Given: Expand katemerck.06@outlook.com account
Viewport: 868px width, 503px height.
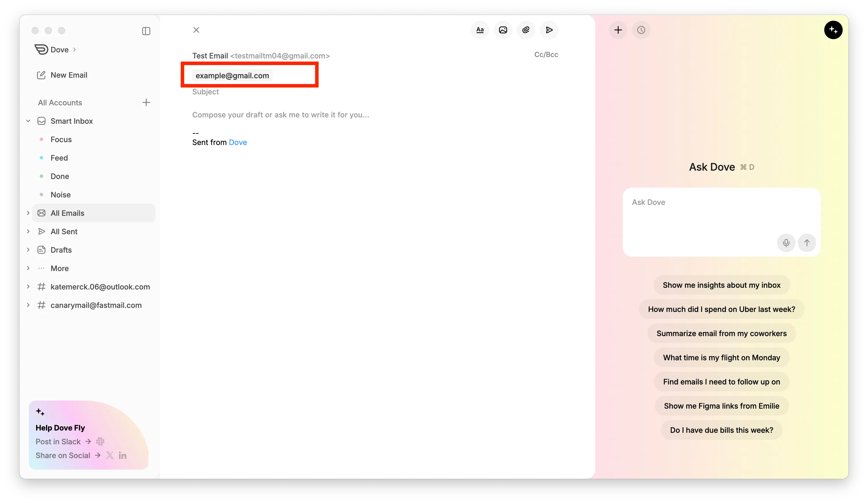Looking at the screenshot, I should click(x=28, y=286).
